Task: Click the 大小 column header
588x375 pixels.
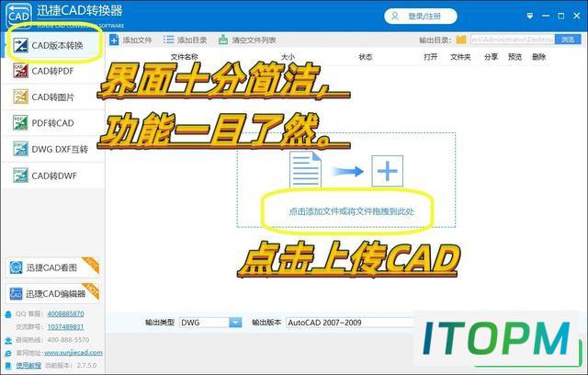Action: tap(288, 57)
